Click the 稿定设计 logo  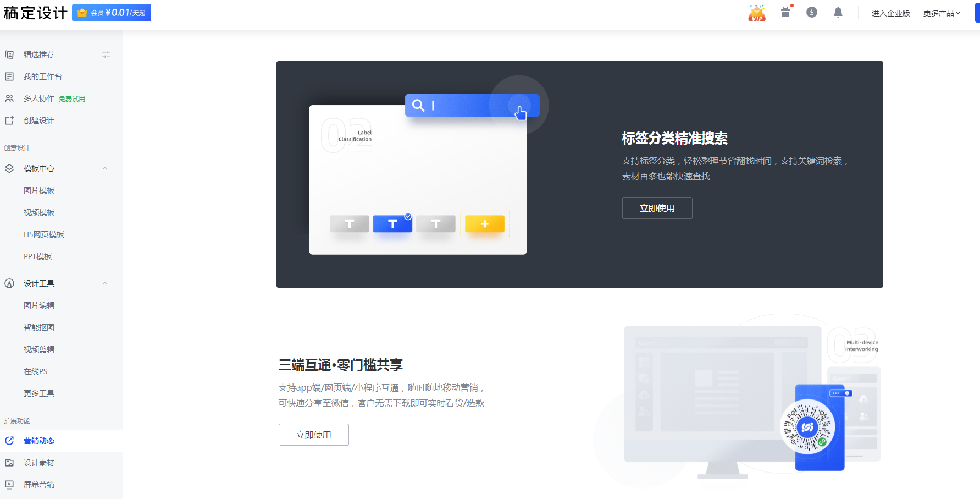[x=35, y=13]
